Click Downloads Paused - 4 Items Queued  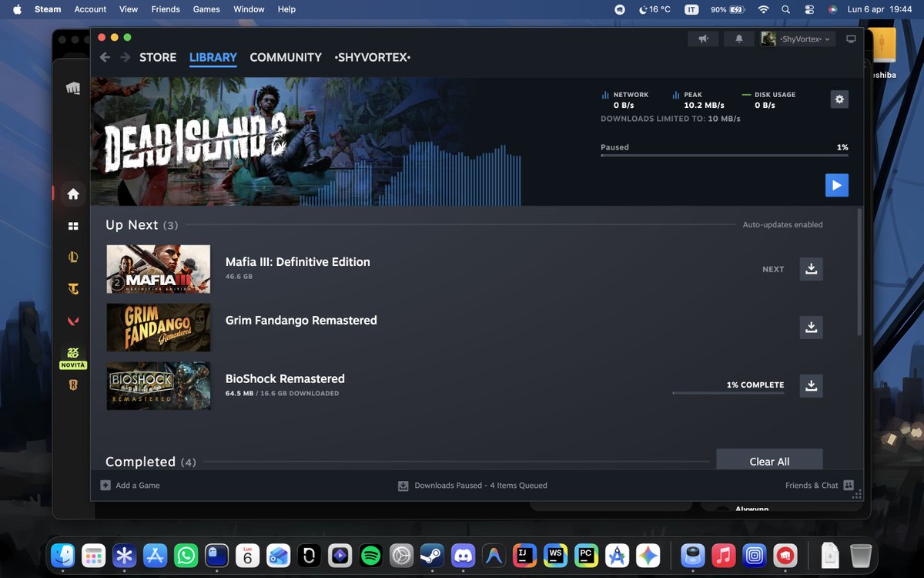click(x=473, y=486)
